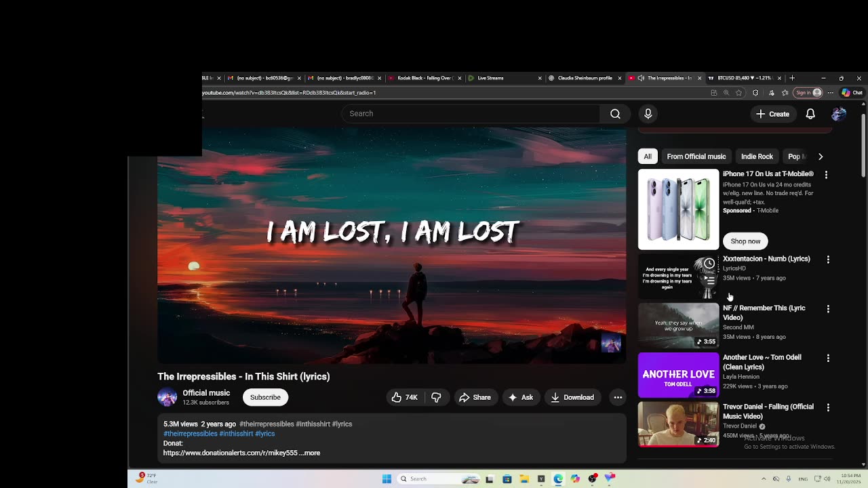The image size is (868, 488).
Task: Click the browser address bar URL
Action: (x=289, y=93)
